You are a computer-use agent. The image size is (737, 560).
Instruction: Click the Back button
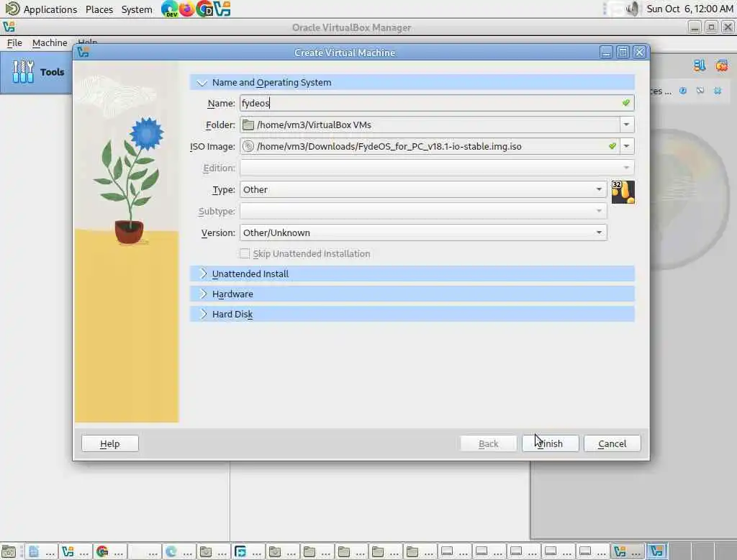489,443
